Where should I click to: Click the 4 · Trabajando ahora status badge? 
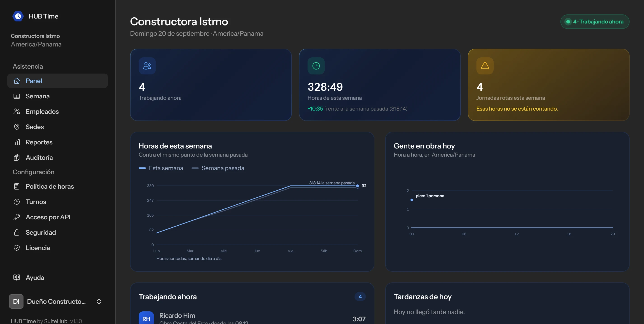tap(595, 22)
